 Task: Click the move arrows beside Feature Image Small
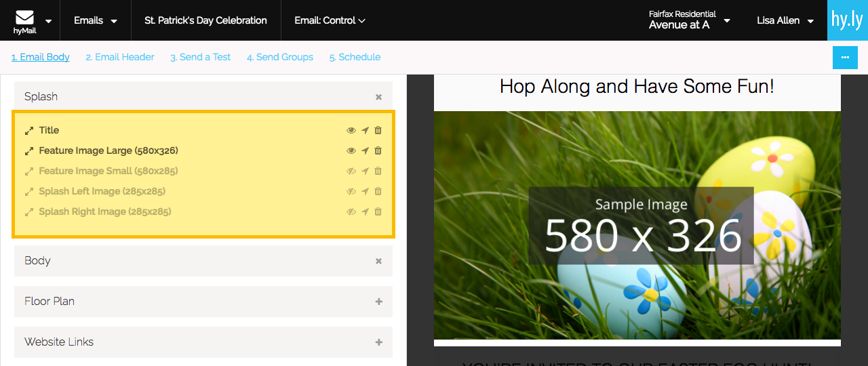pos(29,171)
